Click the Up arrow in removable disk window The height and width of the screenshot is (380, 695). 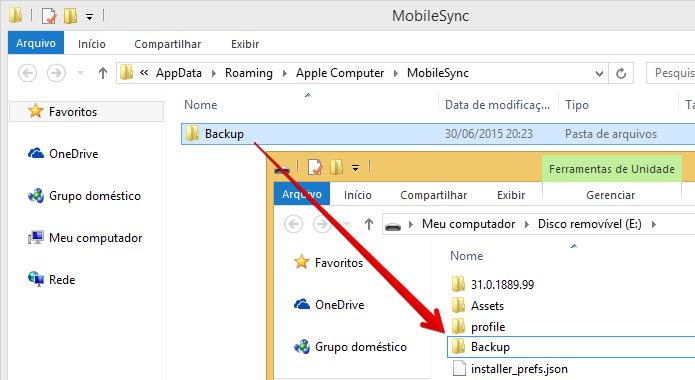click(x=369, y=224)
